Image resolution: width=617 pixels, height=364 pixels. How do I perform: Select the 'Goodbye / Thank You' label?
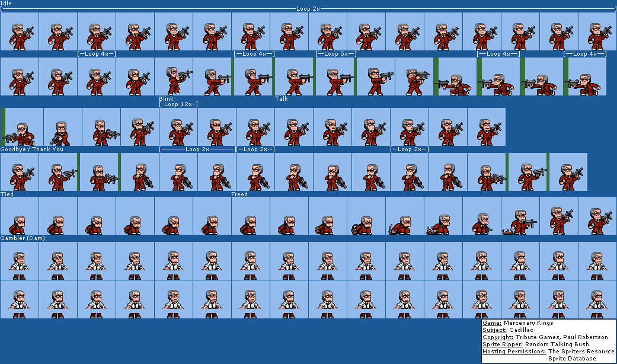point(32,149)
